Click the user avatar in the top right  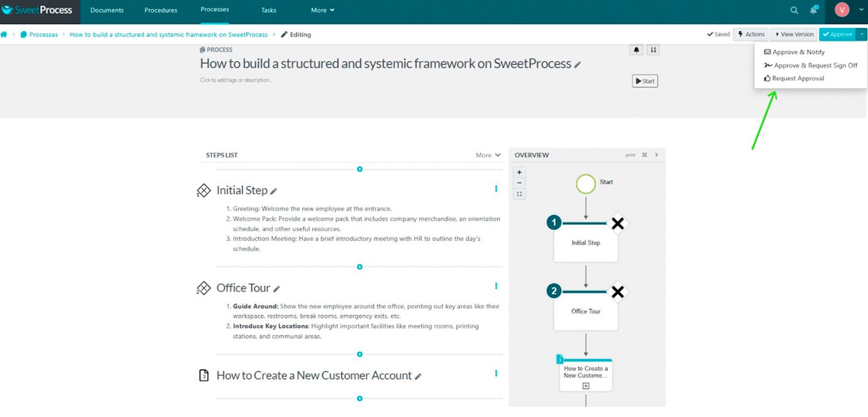pos(842,10)
